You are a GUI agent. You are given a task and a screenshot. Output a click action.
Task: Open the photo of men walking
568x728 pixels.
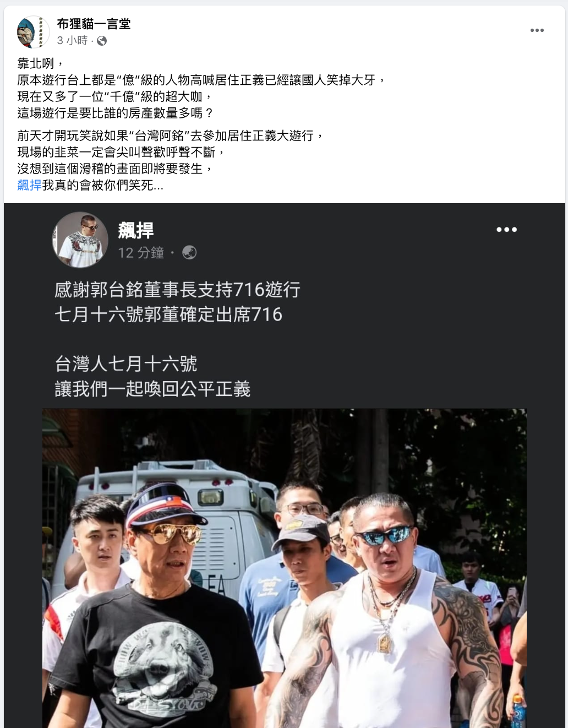(285, 568)
